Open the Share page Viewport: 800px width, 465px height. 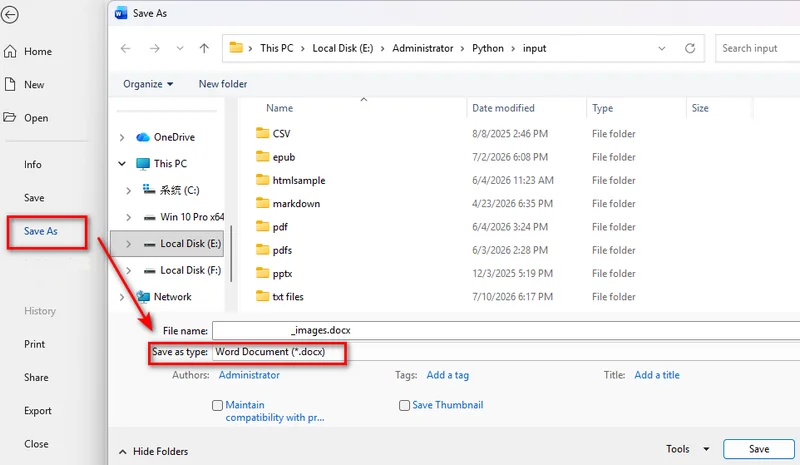coord(36,377)
